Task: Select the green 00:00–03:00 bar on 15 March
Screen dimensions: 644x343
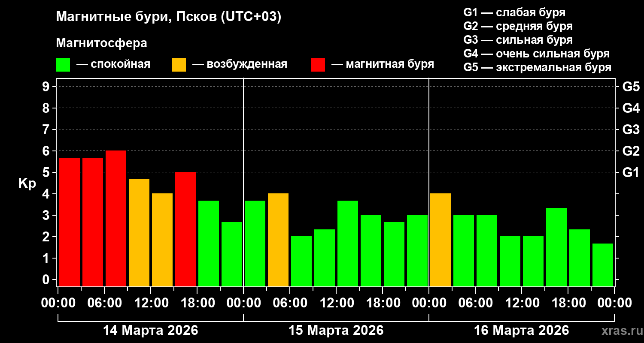Action: pos(255,244)
